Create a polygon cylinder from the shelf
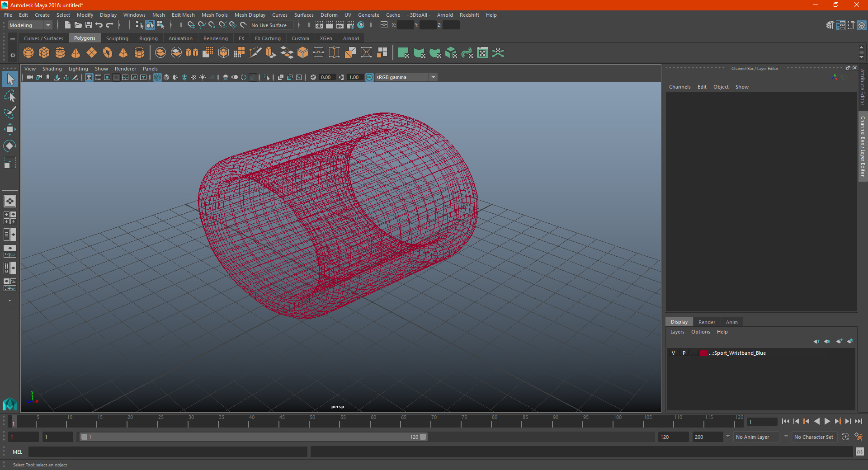Viewport: 868px width, 470px height. point(60,53)
